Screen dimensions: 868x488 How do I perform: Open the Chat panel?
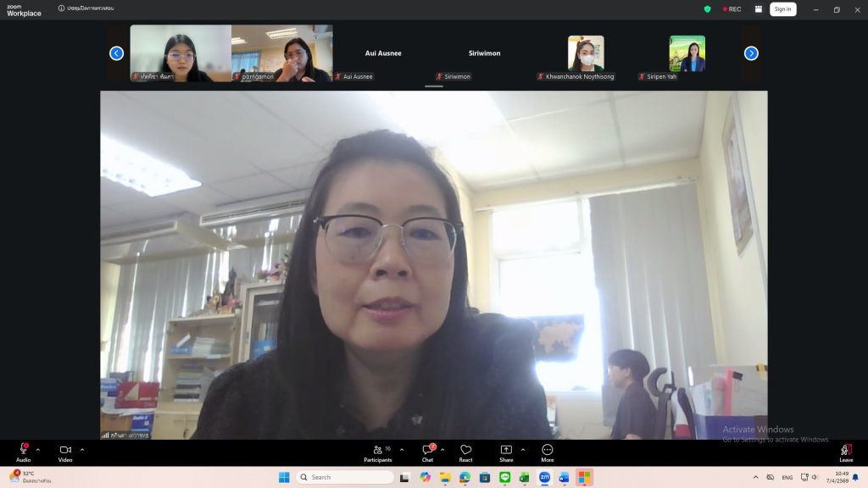(427, 451)
